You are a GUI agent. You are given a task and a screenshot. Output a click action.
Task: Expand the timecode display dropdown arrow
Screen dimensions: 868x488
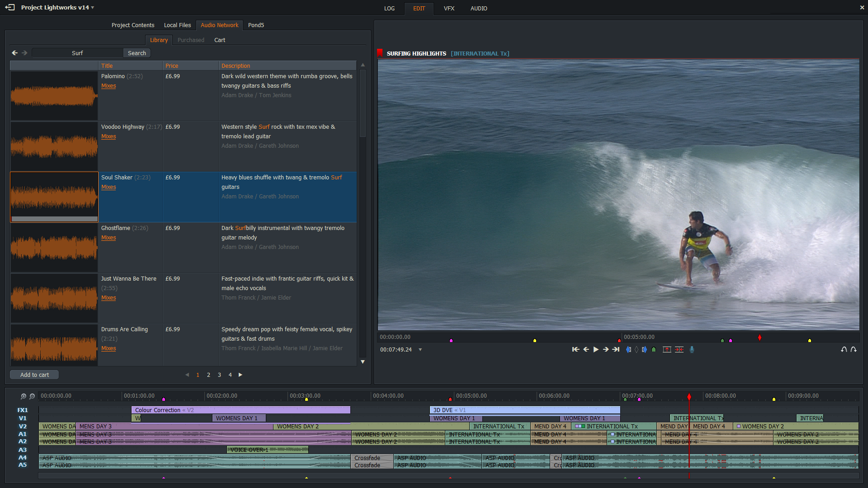pyautogui.click(x=420, y=350)
